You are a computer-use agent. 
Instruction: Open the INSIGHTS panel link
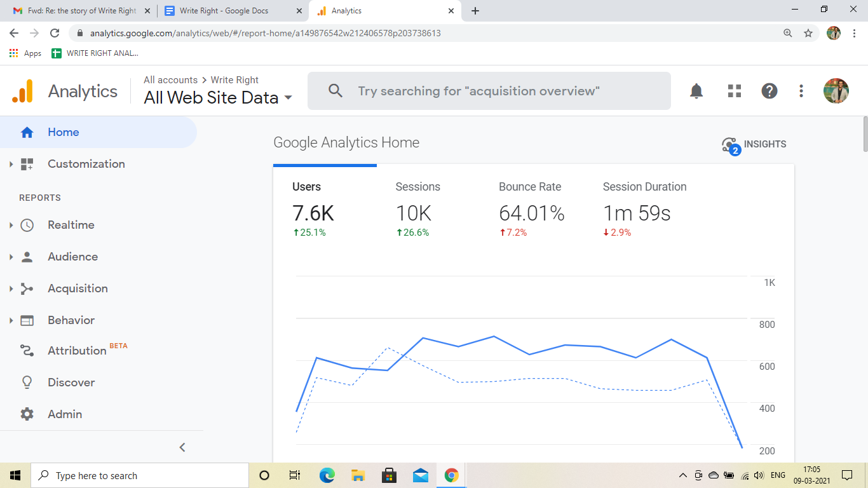pos(765,144)
